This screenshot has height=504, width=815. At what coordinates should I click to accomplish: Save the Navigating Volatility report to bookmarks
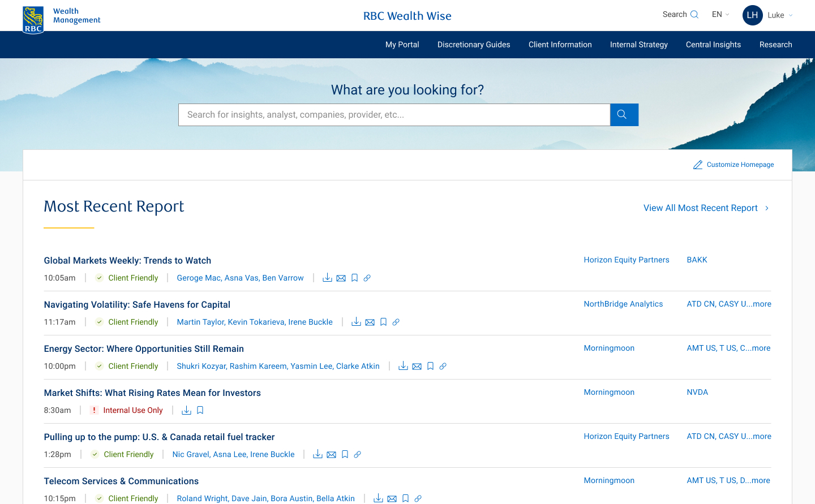[383, 322]
